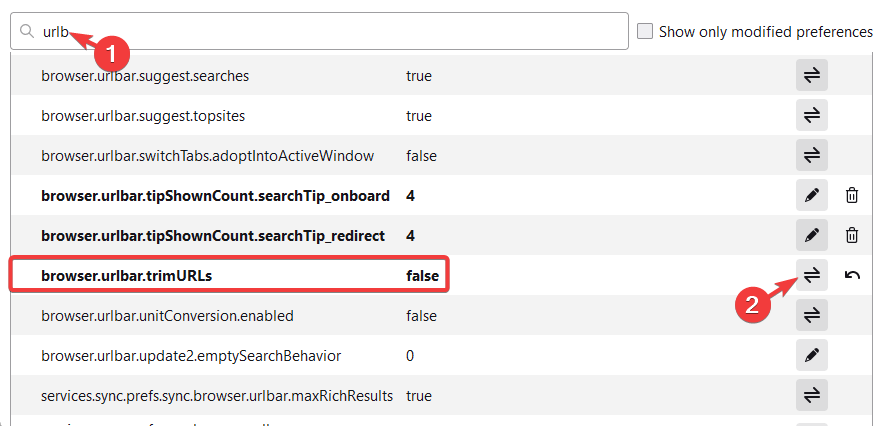Image resolution: width=877 pixels, height=426 pixels.
Task: Check Show only modified preferences
Action: 646,32
